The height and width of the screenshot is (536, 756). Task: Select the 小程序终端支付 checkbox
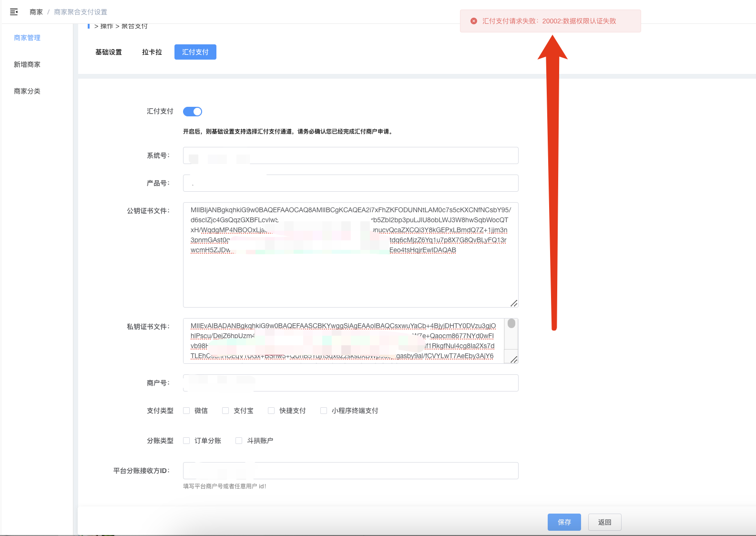pyautogui.click(x=324, y=411)
